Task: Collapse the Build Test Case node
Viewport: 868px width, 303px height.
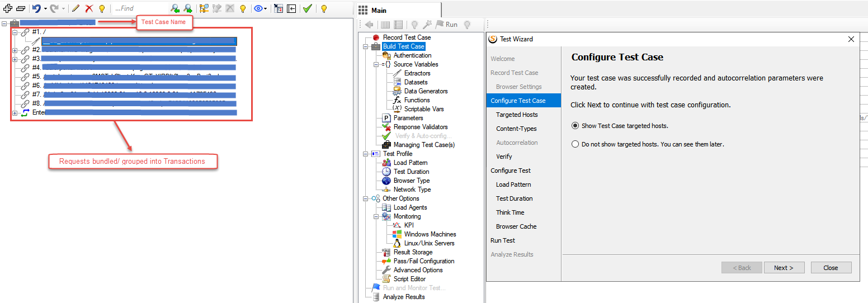Action: [x=366, y=47]
